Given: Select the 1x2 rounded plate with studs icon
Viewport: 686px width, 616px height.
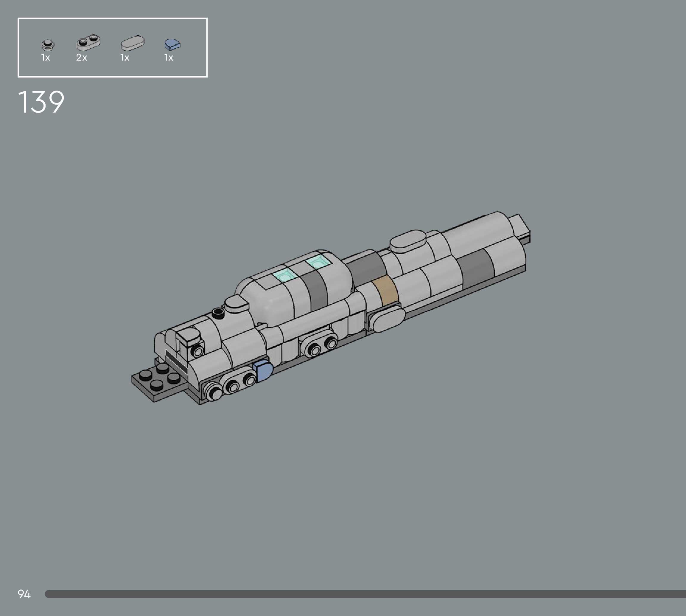Looking at the screenshot, I should pyautogui.click(x=88, y=42).
